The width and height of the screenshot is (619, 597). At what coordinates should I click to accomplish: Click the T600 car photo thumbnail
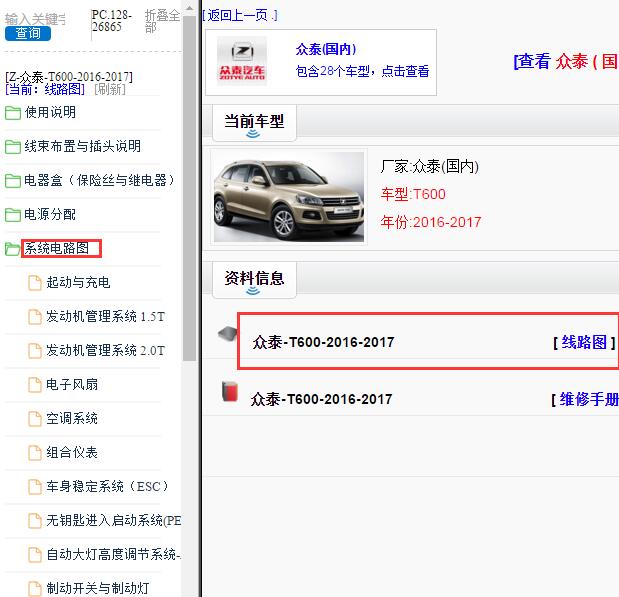(x=289, y=197)
